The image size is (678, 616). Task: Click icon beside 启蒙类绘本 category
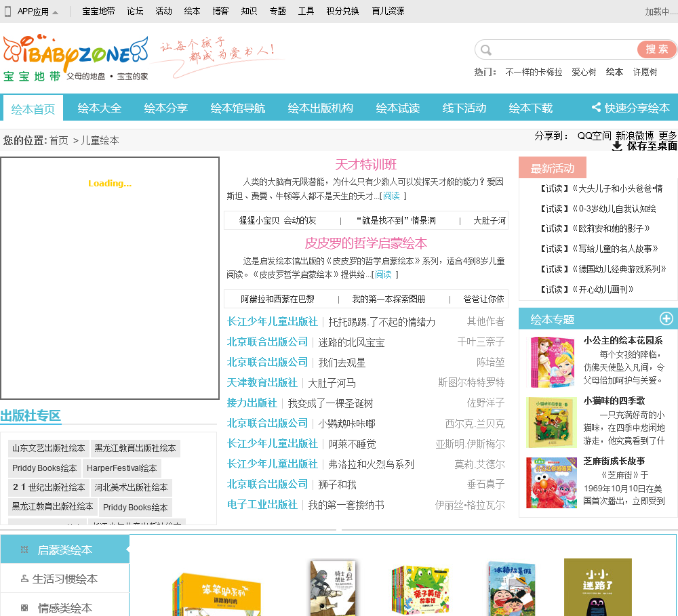(24, 550)
